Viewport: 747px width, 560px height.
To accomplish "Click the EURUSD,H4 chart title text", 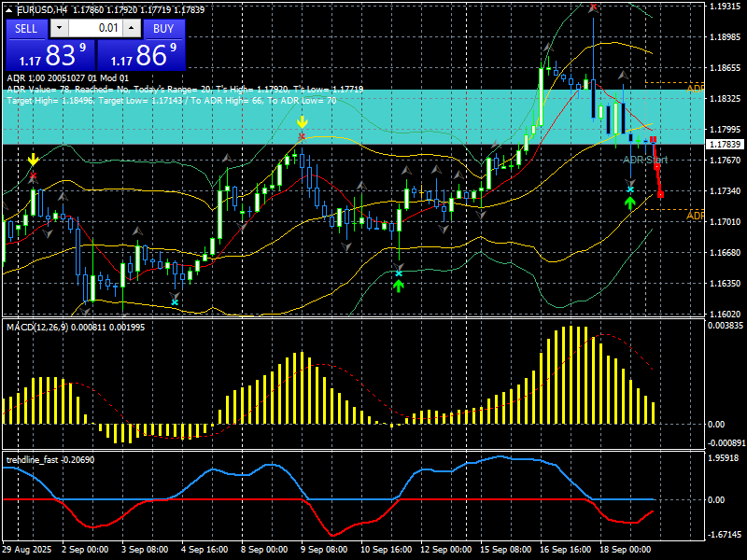I will [x=42, y=9].
